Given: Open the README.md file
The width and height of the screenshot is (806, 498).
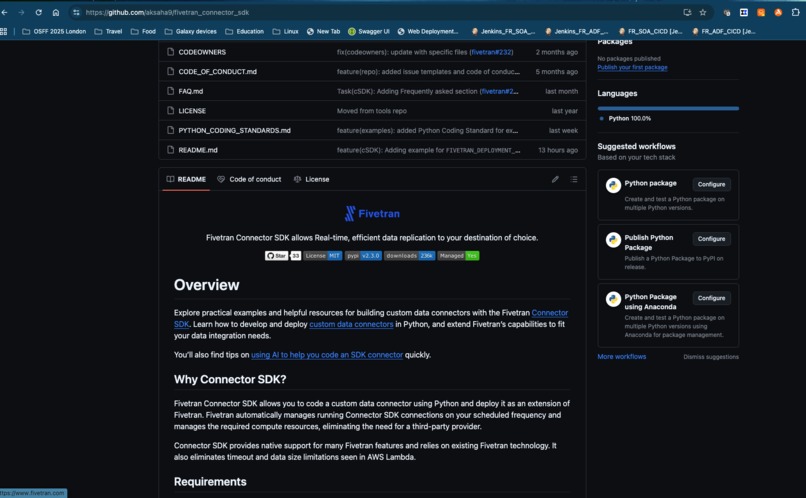Looking at the screenshot, I should (x=198, y=150).
